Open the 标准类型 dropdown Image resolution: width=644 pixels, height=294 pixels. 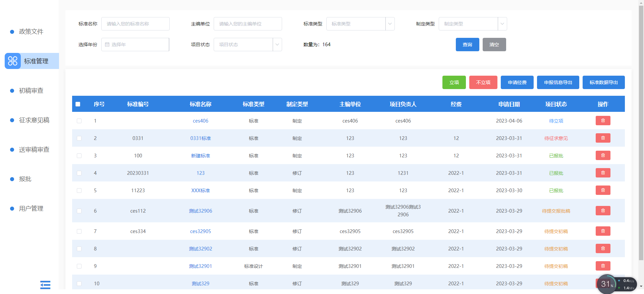point(360,24)
